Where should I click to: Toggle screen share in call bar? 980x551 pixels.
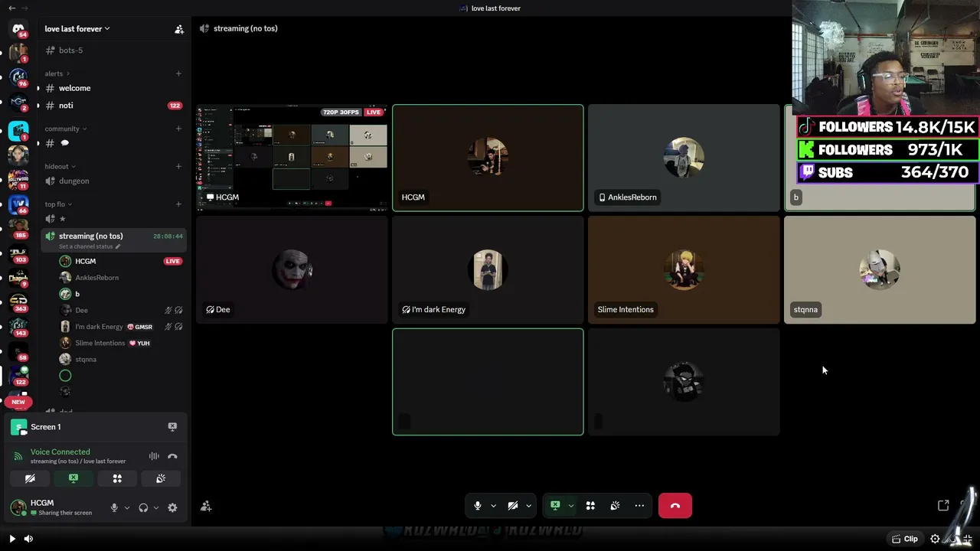click(555, 506)
